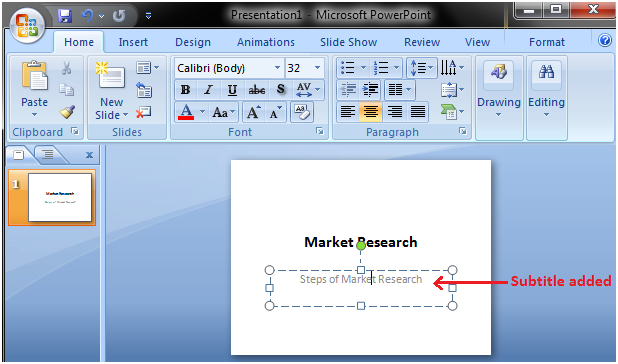Image resolution: width=618 pixels, height=364 pixels.
Task: Toggle Bold formatting
Action: (x=185, y=90)
